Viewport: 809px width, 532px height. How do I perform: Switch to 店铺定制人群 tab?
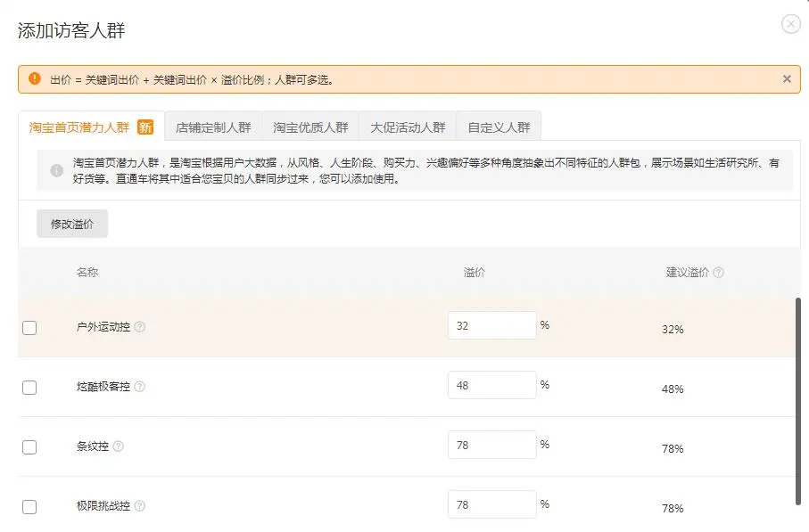click(213, 127)
